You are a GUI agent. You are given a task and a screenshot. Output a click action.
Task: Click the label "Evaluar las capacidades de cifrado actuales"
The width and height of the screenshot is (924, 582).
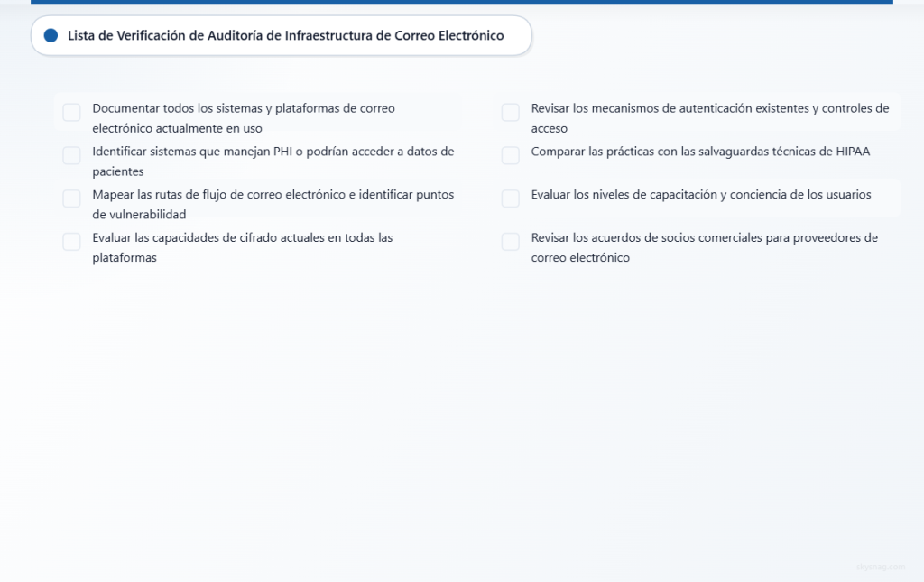coord(242,246)
